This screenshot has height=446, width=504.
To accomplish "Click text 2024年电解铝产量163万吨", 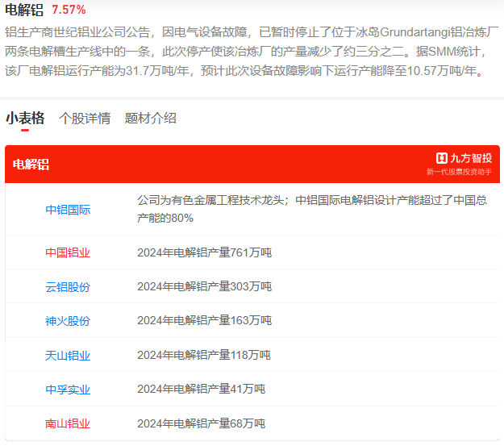I will (x=205, y=321).
